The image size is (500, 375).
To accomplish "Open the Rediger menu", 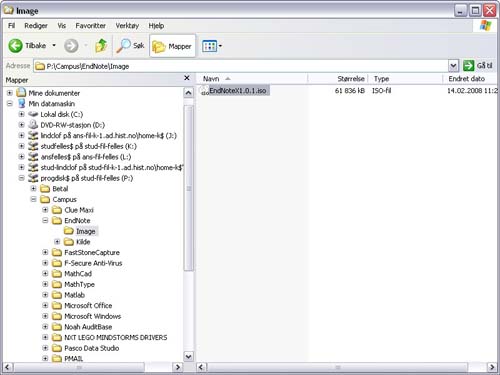I will [x=36, y=26].
